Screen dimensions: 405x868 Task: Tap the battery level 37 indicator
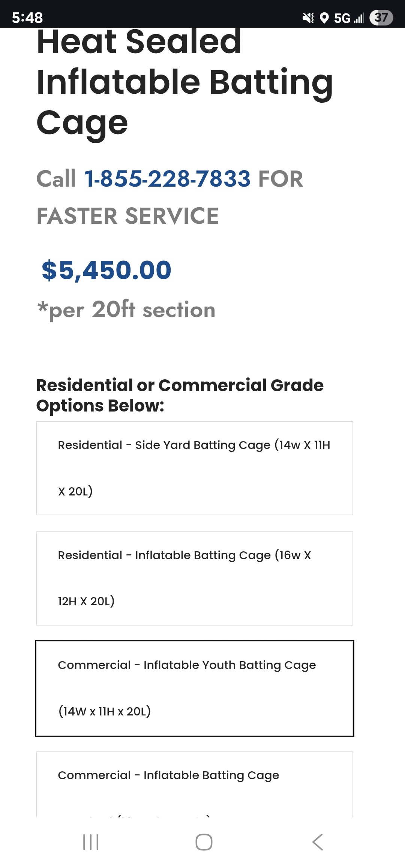[x=381, y=18]
